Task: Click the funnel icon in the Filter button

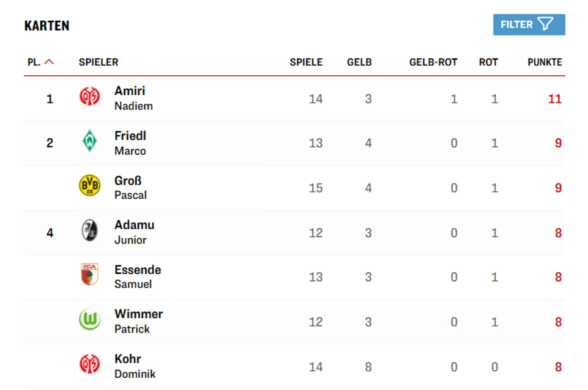Action: coord(545,24)
